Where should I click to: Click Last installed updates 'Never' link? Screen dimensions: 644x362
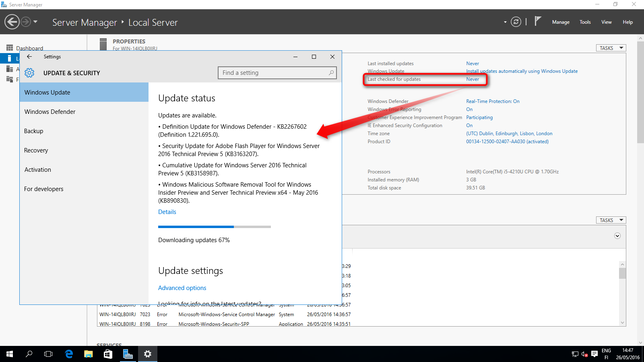[x=473, y=64]
